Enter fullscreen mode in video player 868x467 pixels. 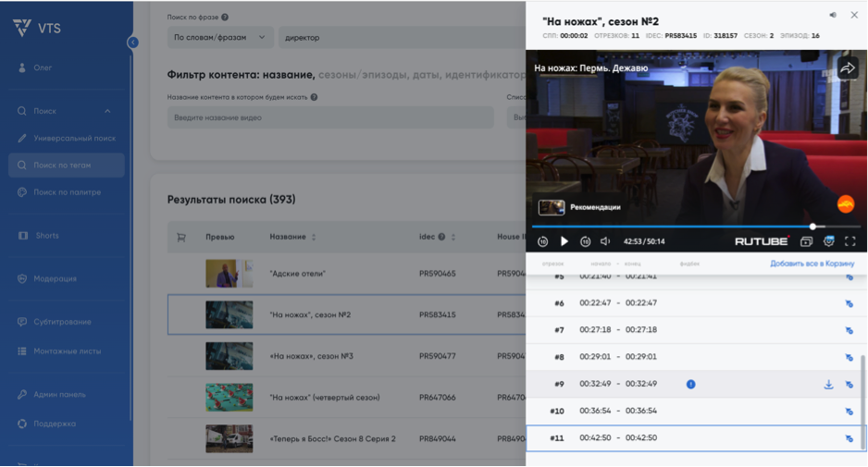[849, 241]
